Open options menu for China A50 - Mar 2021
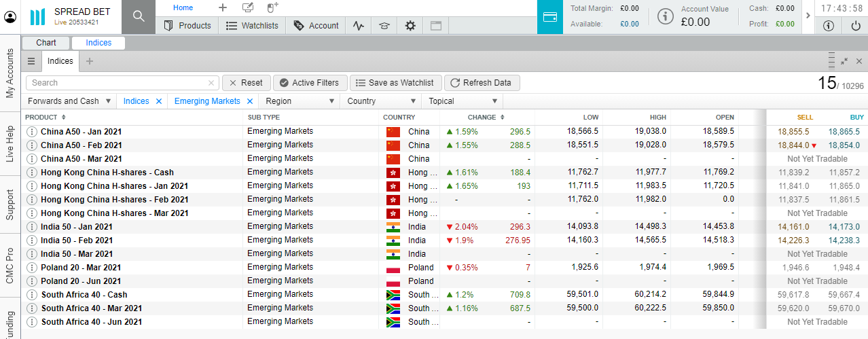This screenshot has height=339, width=868. tap(31, 159)
